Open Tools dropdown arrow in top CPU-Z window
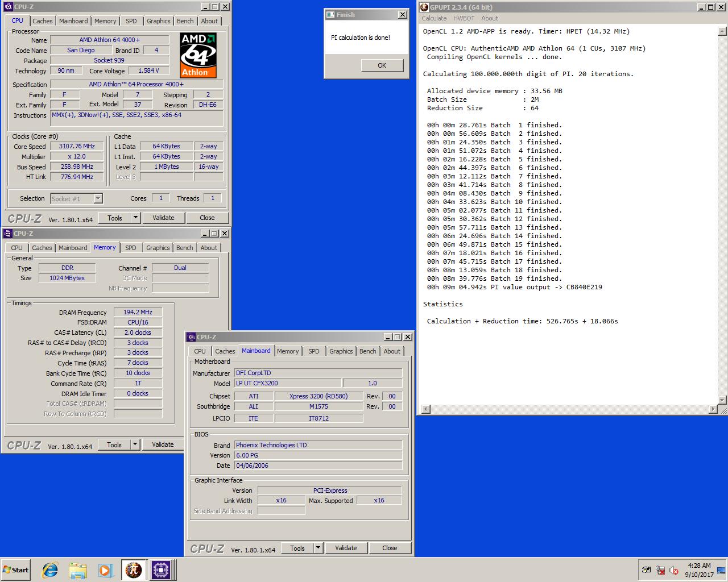This screenshot has height=582, width=728. pyautogui.click(x=135, y=218)
